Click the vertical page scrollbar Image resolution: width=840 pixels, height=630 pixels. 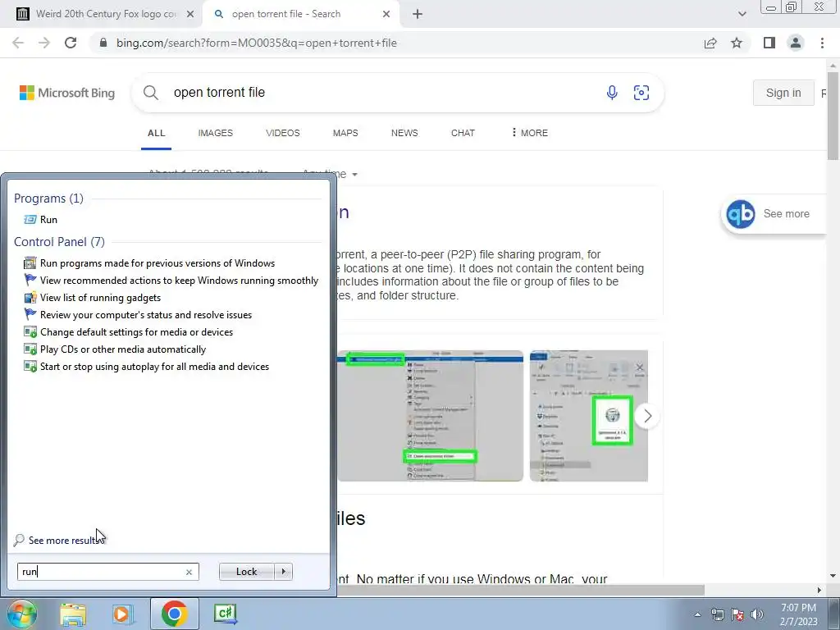pos(833,116)
